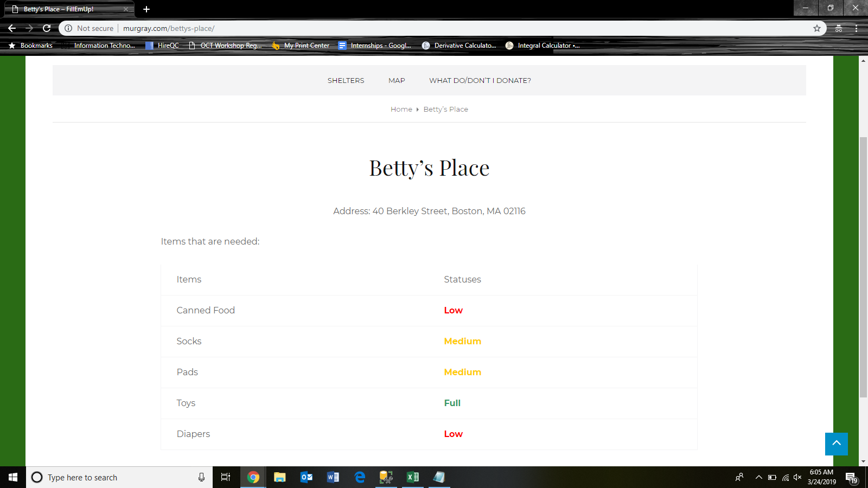Screen dimensions: 868x488
Task: Click the page vertical scrollbar thumb
Action: (x=863, y=267)
